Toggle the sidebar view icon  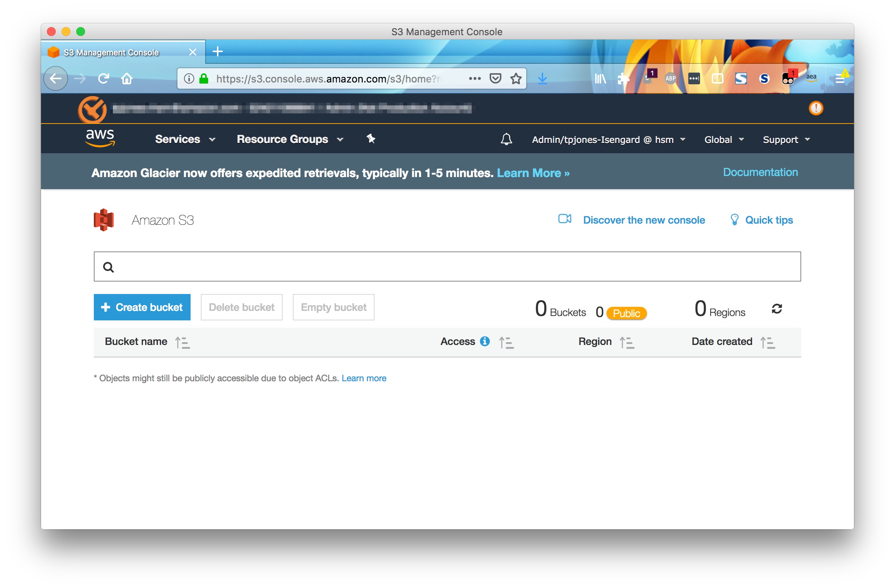718,78
